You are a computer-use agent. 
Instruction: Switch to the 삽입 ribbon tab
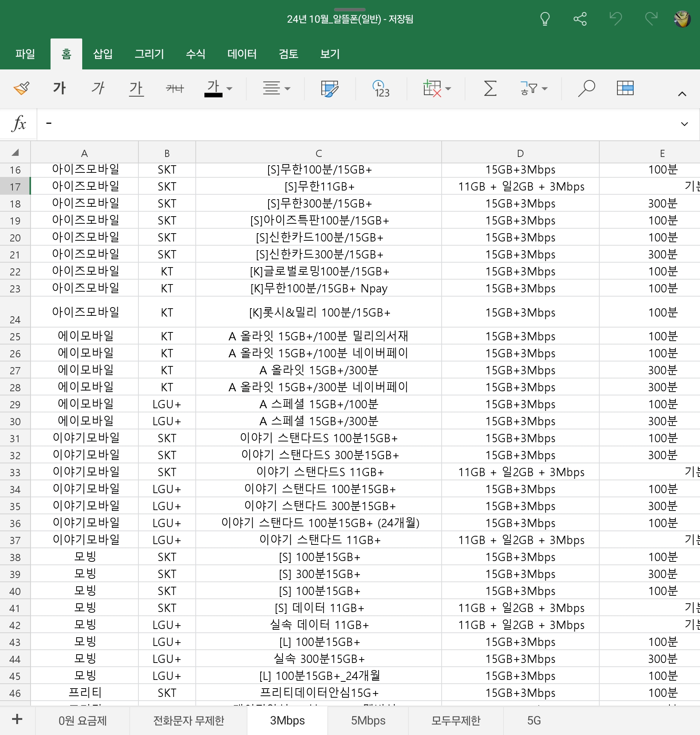[x=103, y=54]
